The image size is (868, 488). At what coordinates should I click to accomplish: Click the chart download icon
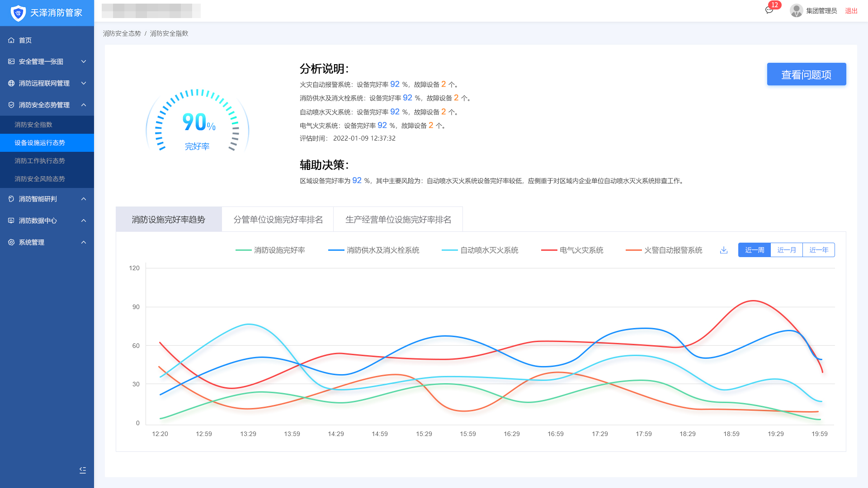724,250
